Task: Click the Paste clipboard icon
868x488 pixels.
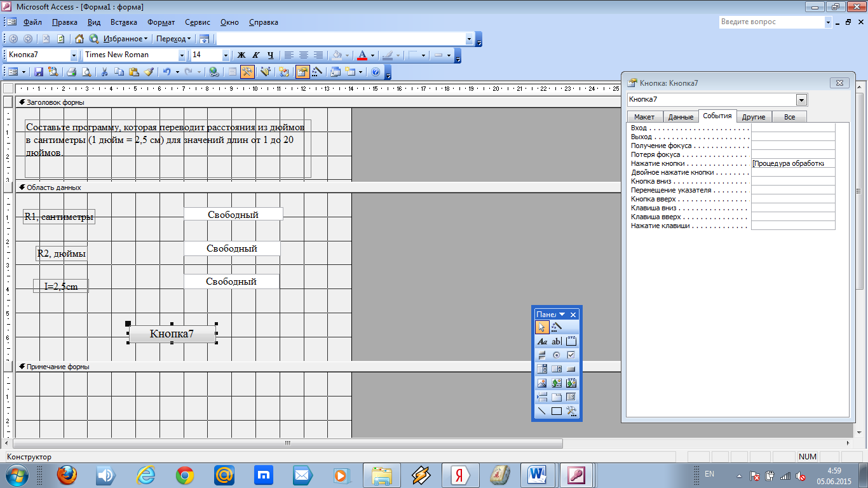Action: pyautogui.click(x=134, y=72)
